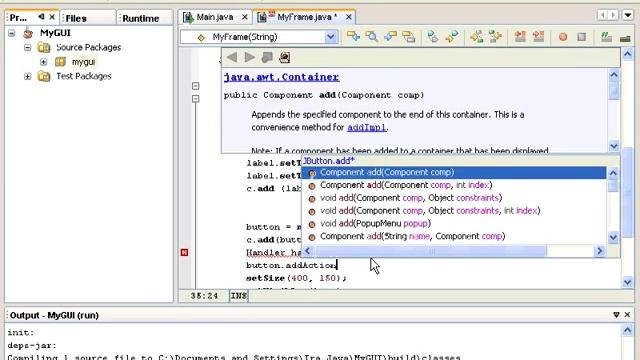The width and height of the screenshot is (640, 360).
Task: Minimize the Output panel with the triangle icon
Action: [616, 315]
